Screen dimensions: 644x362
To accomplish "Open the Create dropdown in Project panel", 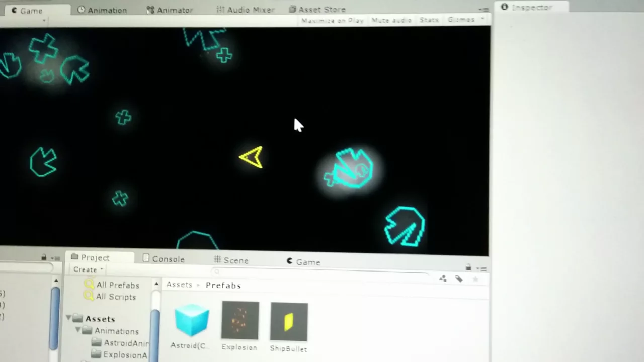I will (88, 269).
